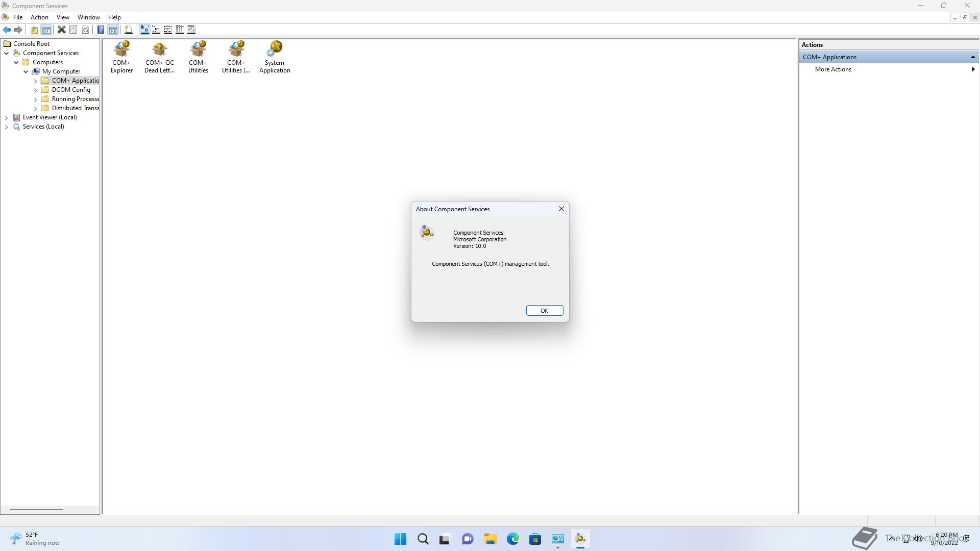Open More Actions submenu
This screenshot has height=551, width=980.
[833, 69]
